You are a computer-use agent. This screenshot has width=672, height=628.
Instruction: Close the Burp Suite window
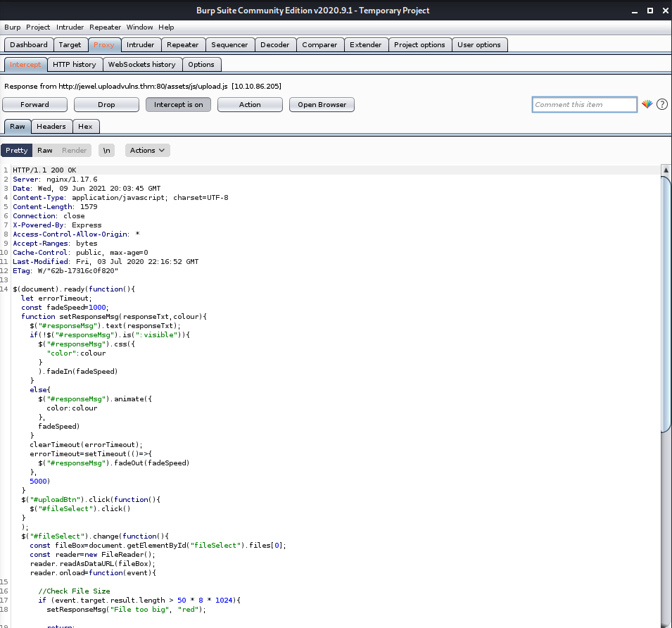point(665,11)
